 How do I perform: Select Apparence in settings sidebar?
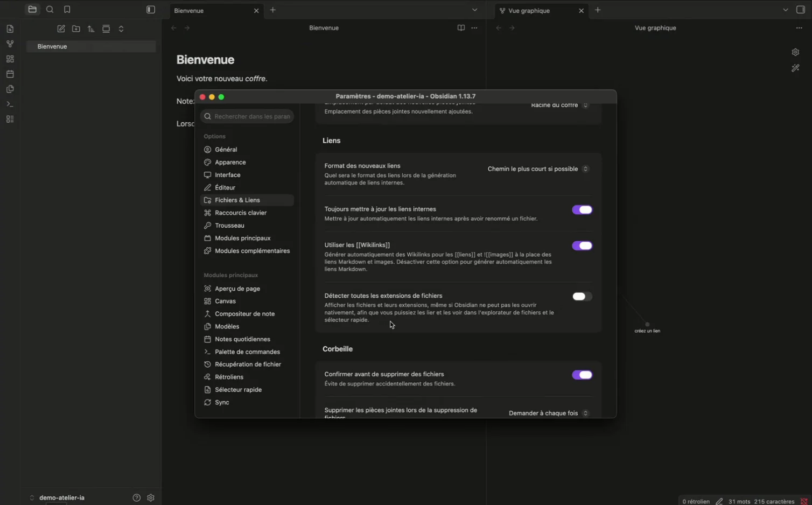pyautogui.click(x=247, y=162)
